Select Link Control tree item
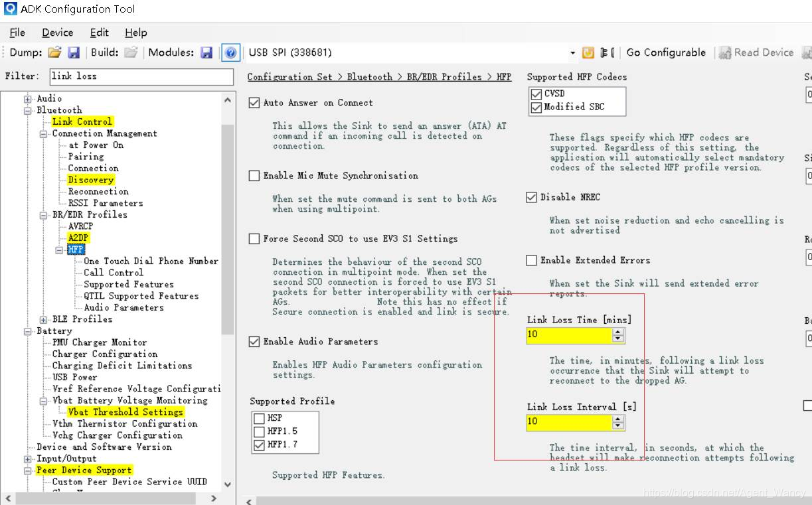The image size is (812, 505). pos(82,122)
